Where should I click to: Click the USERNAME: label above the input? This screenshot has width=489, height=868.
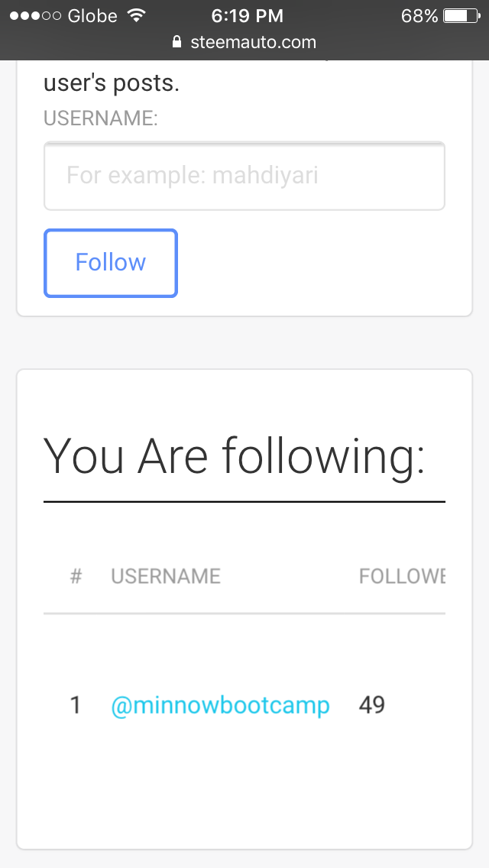(101, 119)
